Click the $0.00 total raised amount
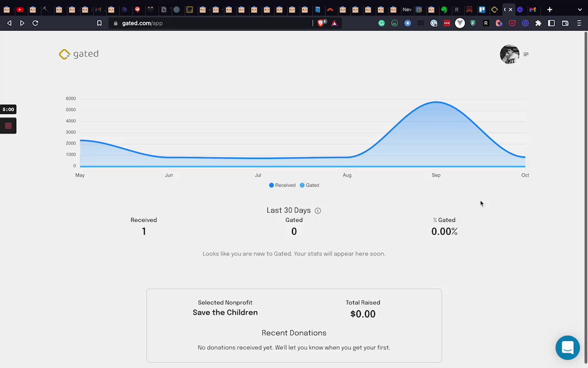588x368 pixels. (x=362, y=314)
